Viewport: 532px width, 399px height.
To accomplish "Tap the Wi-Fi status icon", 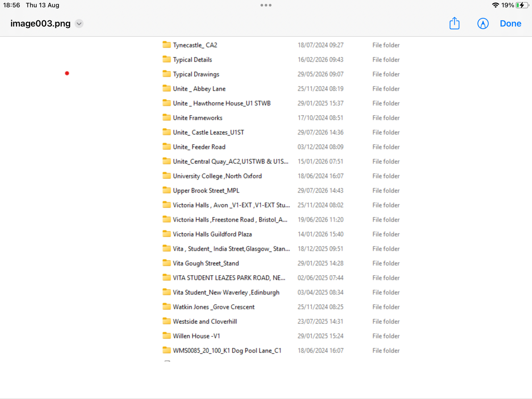I will [495, 5].
